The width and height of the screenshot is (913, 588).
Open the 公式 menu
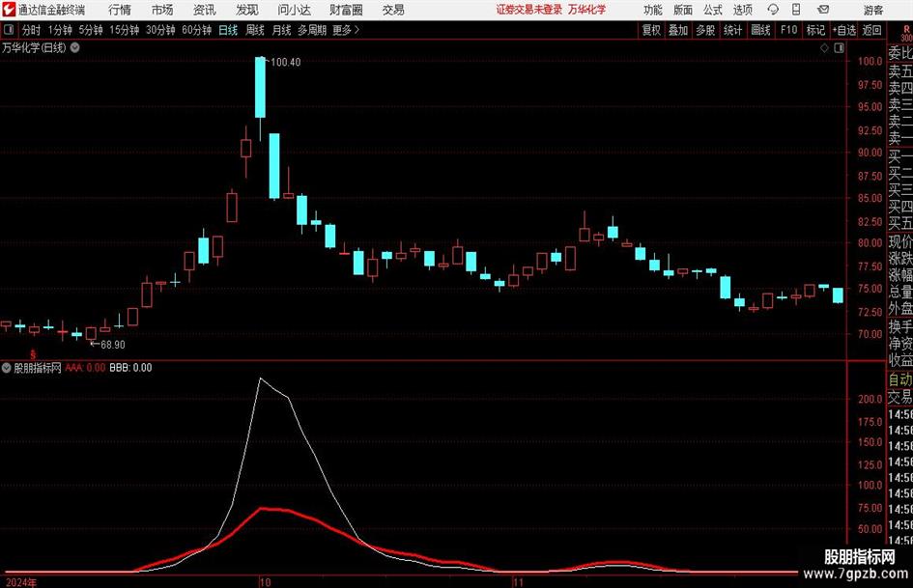713,10
